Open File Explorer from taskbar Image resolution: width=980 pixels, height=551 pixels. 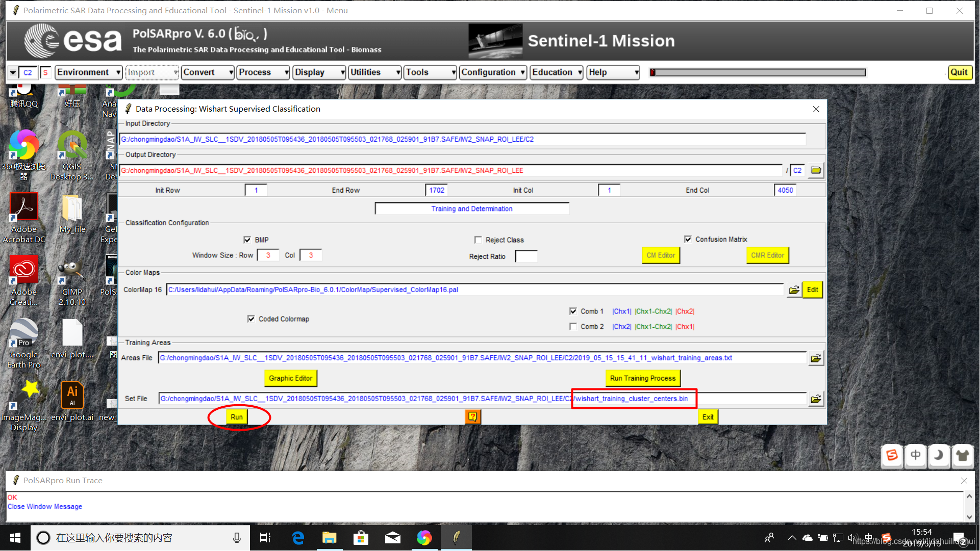click(330, 538)
